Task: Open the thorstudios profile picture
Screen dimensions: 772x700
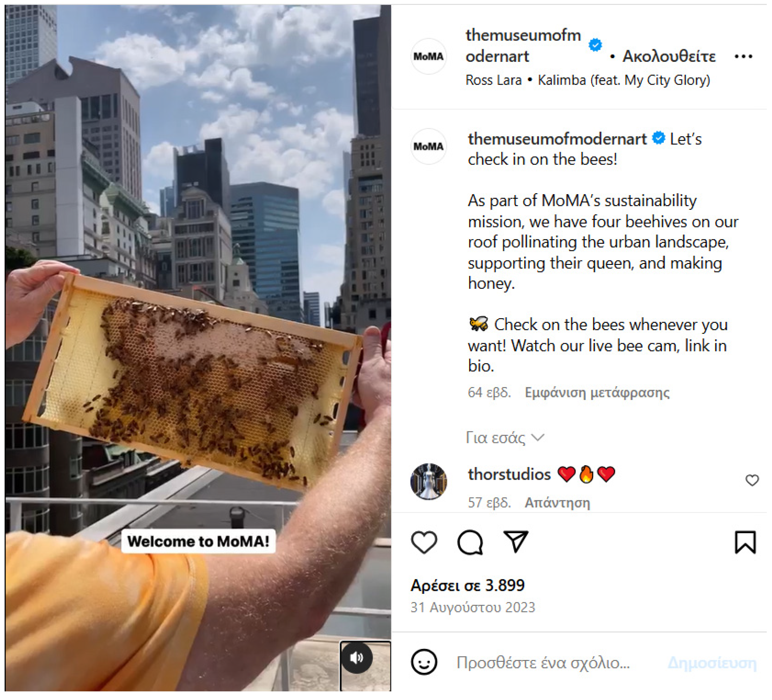Action: point(429,481)
